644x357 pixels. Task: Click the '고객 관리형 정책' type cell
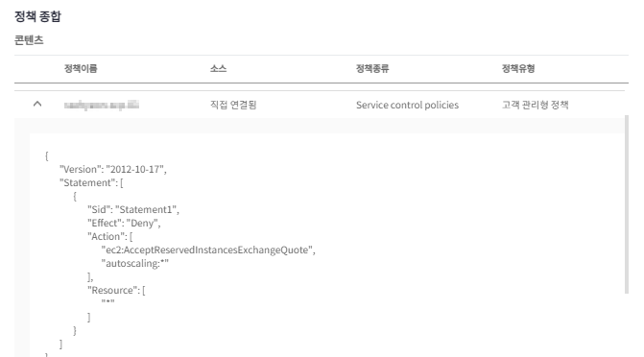point(536,105)
